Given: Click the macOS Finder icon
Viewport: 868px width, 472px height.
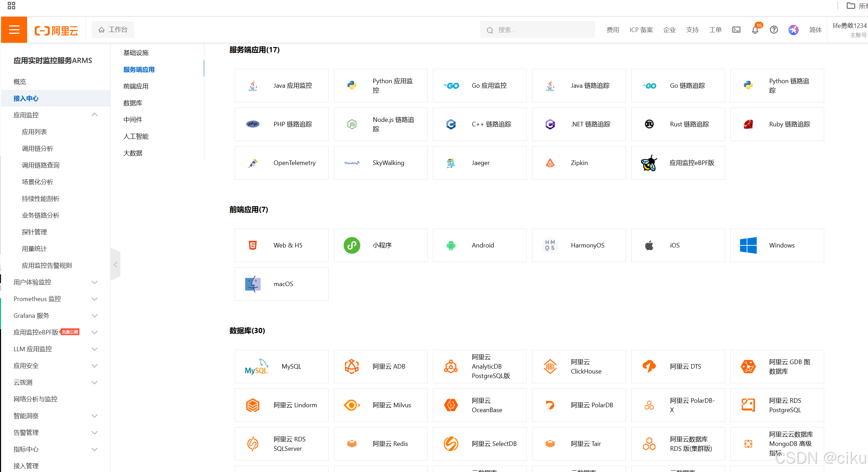Looking at the screenshot, I should click(x=253, y=284).
